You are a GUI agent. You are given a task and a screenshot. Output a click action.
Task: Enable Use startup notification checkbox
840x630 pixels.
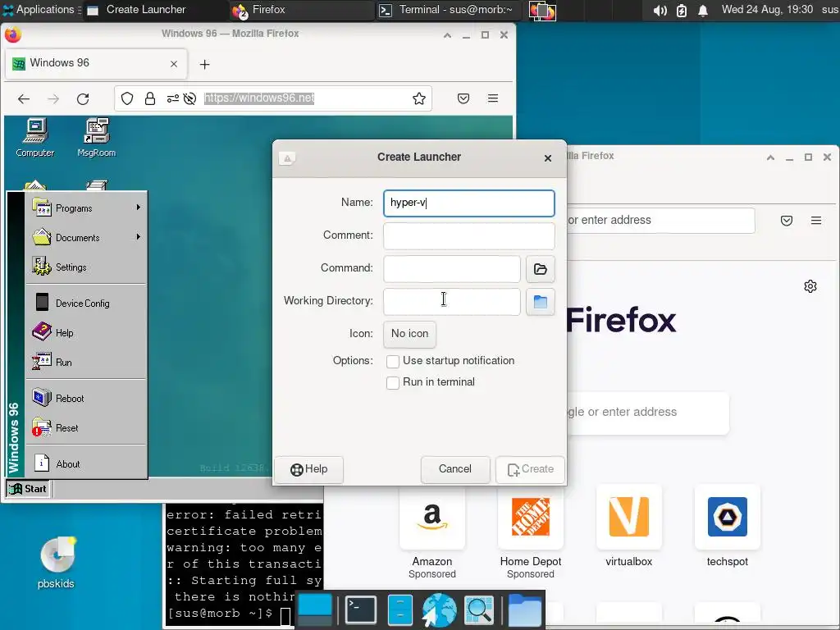point(393,362)
